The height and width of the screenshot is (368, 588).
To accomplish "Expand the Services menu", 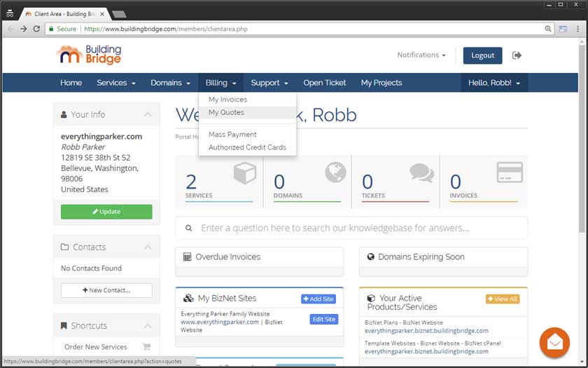I will pos(116,83).
